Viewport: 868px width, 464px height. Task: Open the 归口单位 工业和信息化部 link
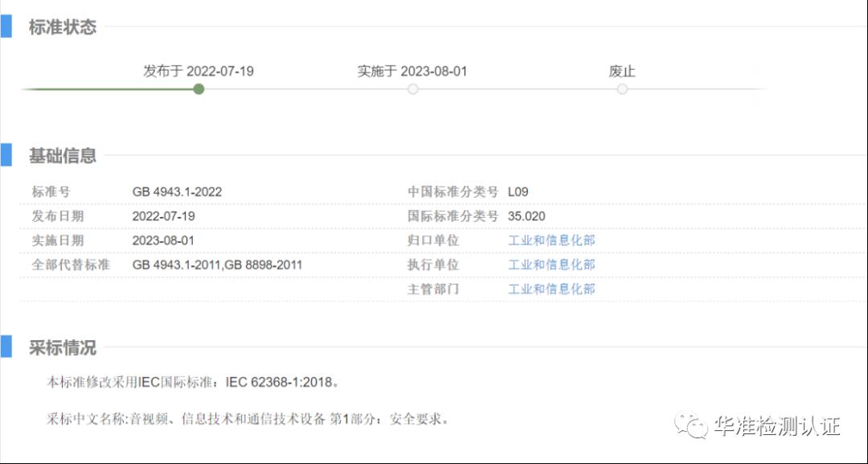[551, 240]
